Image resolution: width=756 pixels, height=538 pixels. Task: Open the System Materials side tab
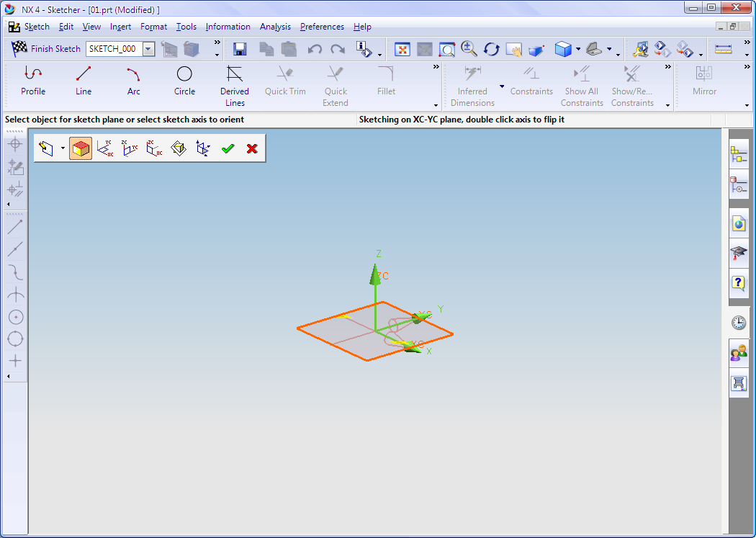tap(739, 384)
